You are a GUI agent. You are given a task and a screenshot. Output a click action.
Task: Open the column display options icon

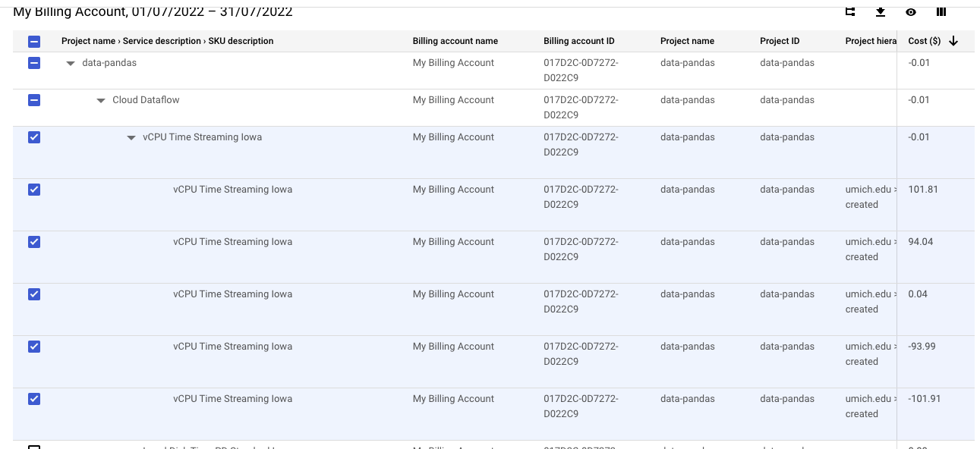(941, 11)
